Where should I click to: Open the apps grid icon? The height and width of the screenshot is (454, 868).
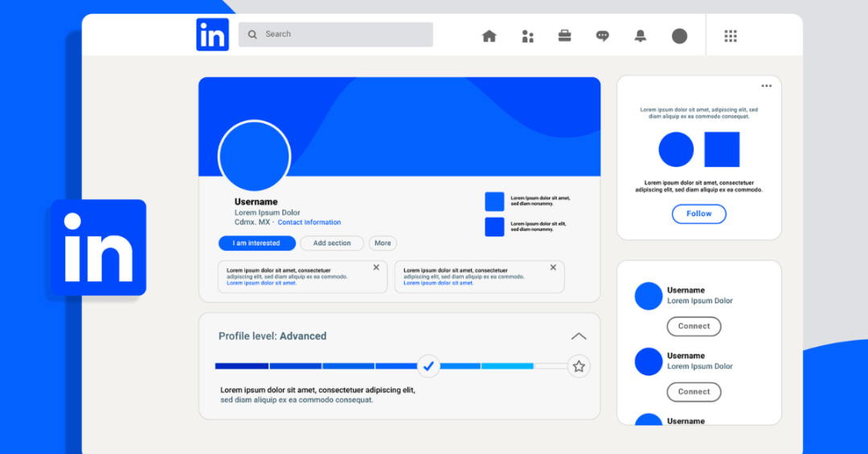(731, 36)
